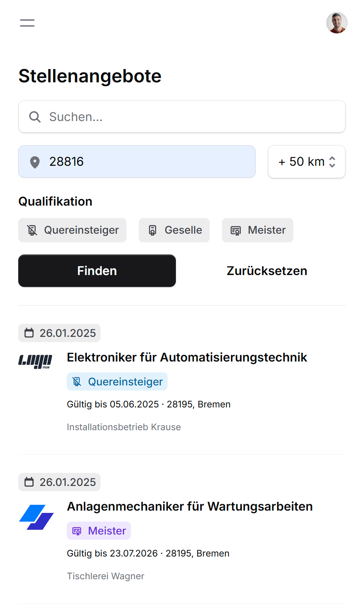
Task: Click the down chevron on radius control
Action: pos(332,166)
